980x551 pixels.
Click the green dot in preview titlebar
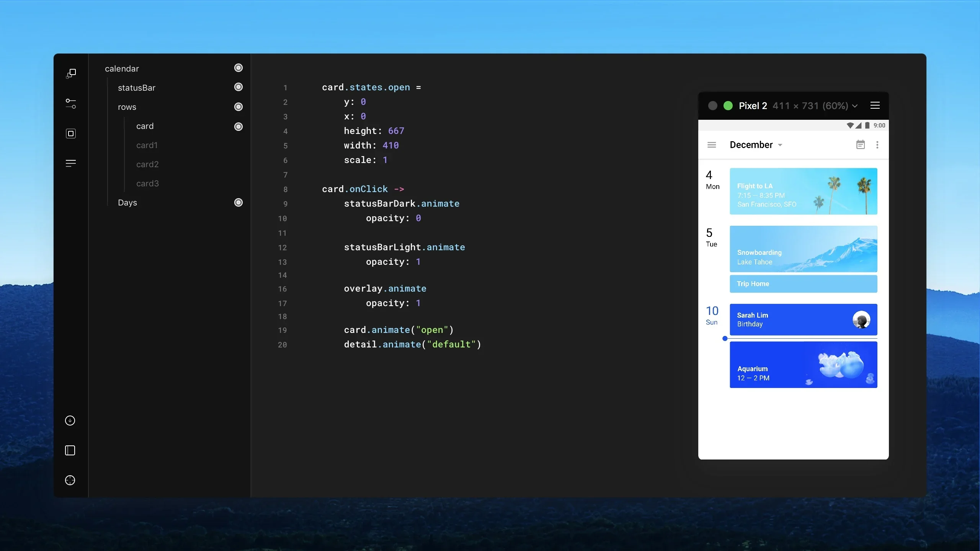pos(728,106)
